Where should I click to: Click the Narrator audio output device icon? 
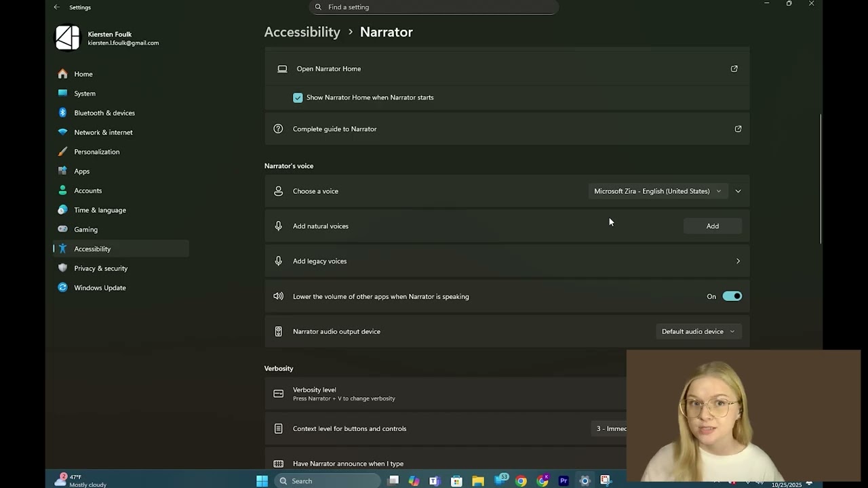[x=278, y=331]
